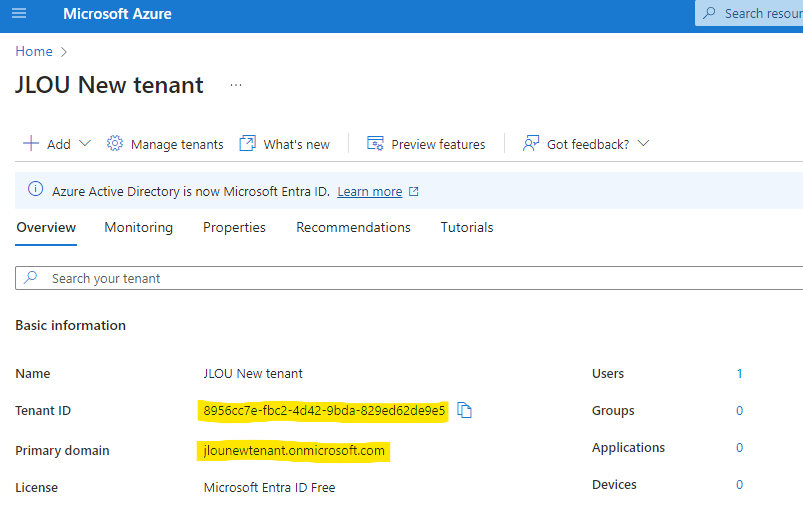Click the Devices label
Viewport: 803px width, 506px height.
pos(614,484)
